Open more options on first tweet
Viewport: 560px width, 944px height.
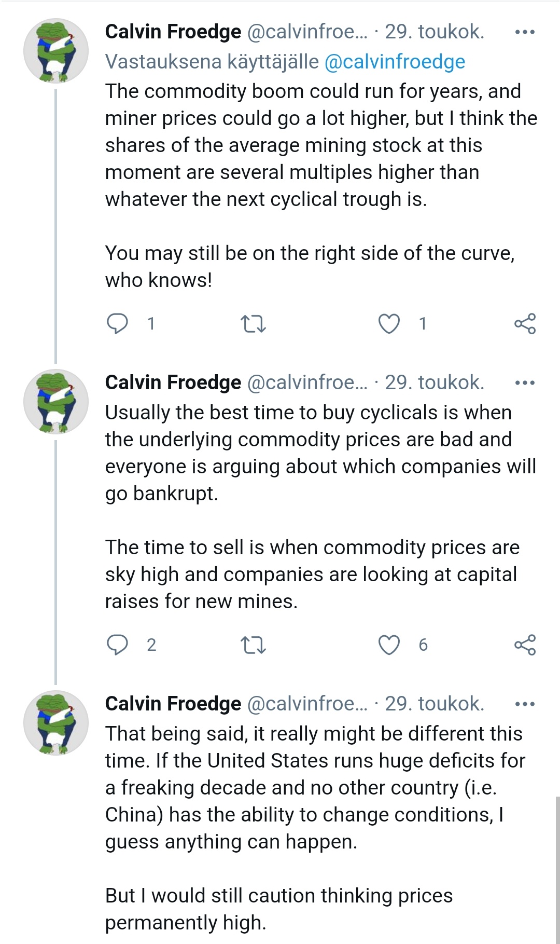[x=525, y=32]
